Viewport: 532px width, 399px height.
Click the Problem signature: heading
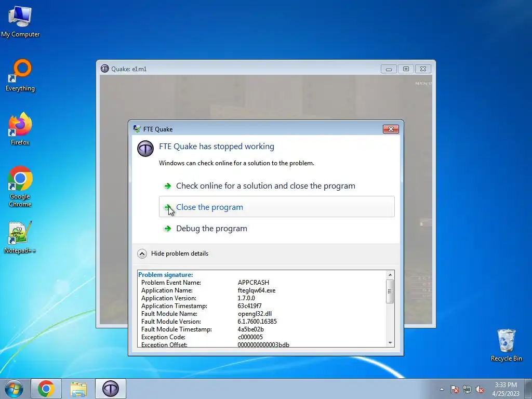click(x=166, y=275)
